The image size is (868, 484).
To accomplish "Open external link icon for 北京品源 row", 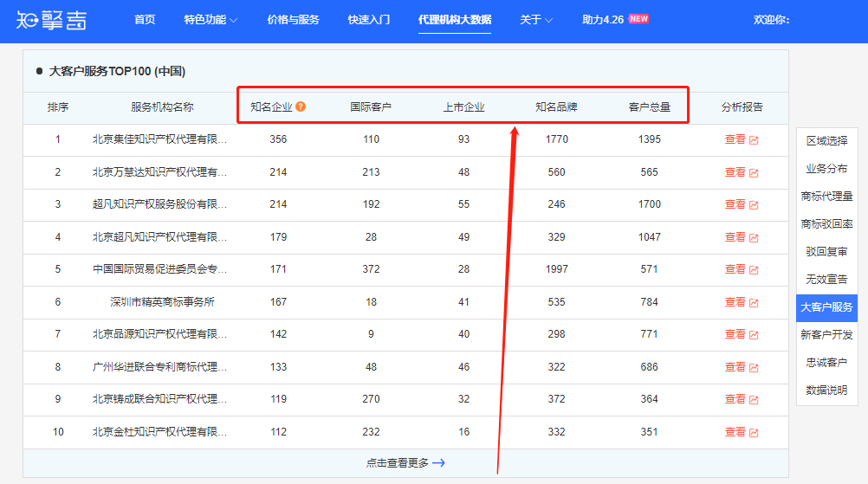I will (754, 334).
